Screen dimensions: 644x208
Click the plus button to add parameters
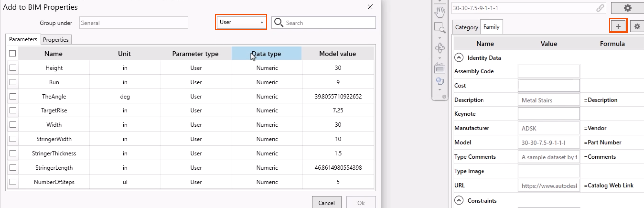pos(618,27)
